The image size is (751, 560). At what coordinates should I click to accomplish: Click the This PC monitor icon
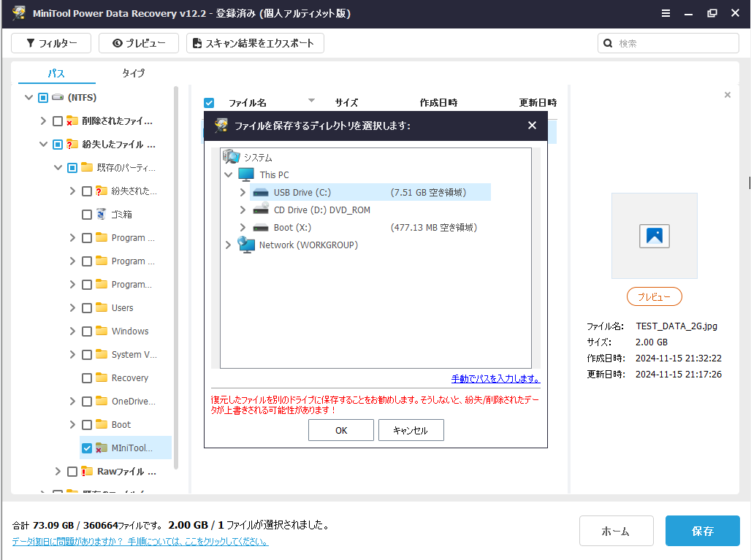click(x=246, y=174)
